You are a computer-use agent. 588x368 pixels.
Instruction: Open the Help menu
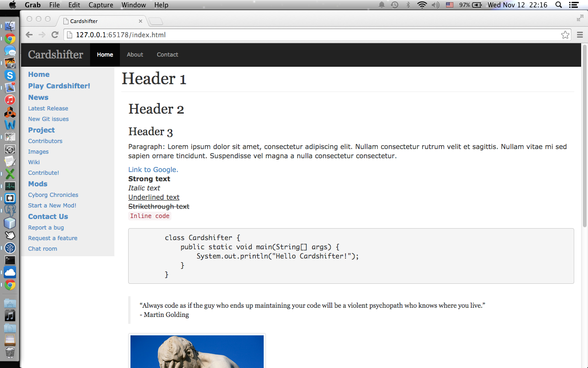(x=161, y=5)
